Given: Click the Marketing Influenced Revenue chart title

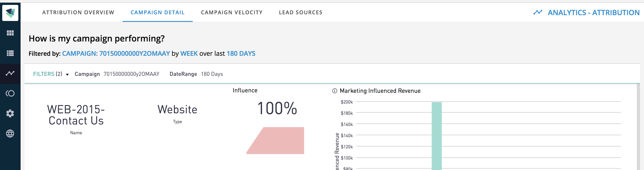Looking at the screenshot, I should (380, 91).
